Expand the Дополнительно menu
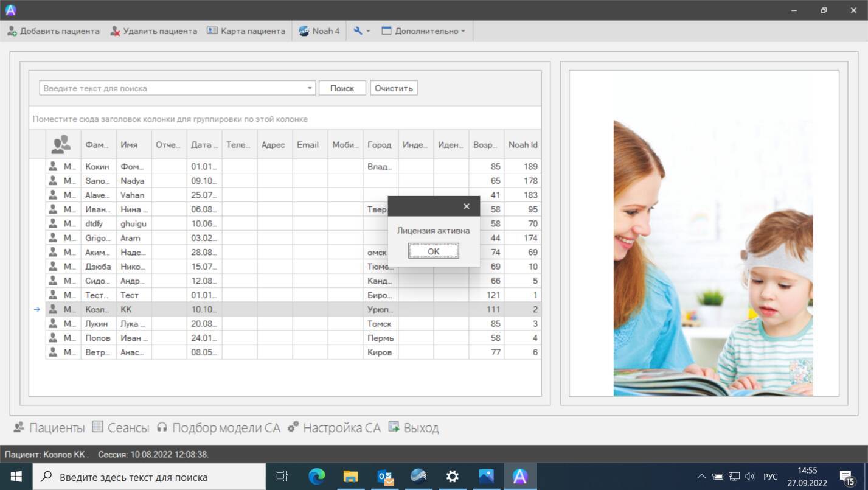The image size is (868, 490). click(x=423, y=31)
